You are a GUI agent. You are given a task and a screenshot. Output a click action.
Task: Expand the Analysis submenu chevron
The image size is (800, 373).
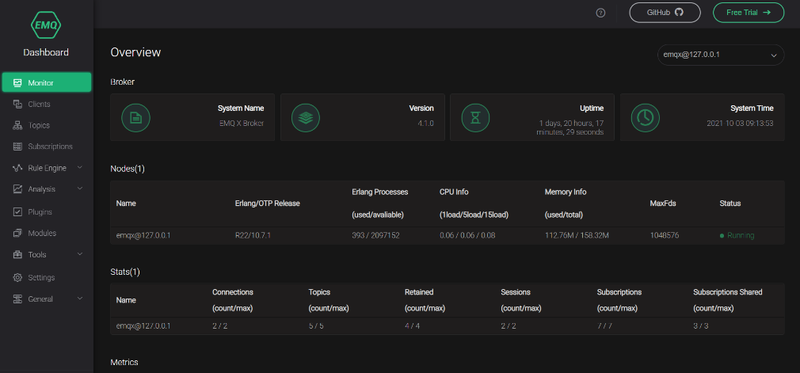[x=80, y=189]
